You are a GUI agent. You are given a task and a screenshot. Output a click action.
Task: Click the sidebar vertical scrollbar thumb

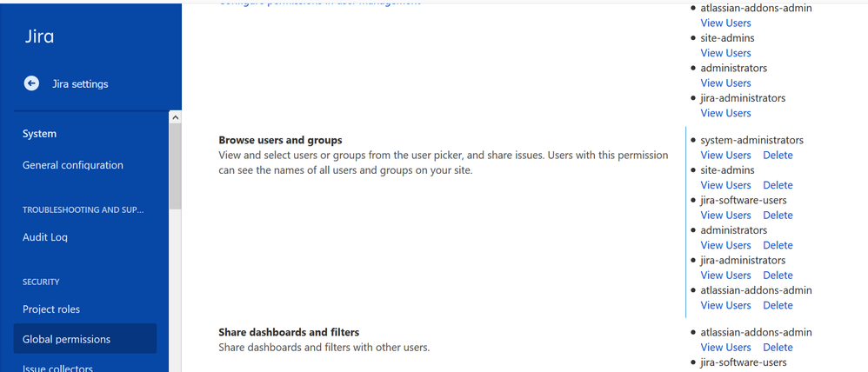pyautogui.click(x=175, y=166)
